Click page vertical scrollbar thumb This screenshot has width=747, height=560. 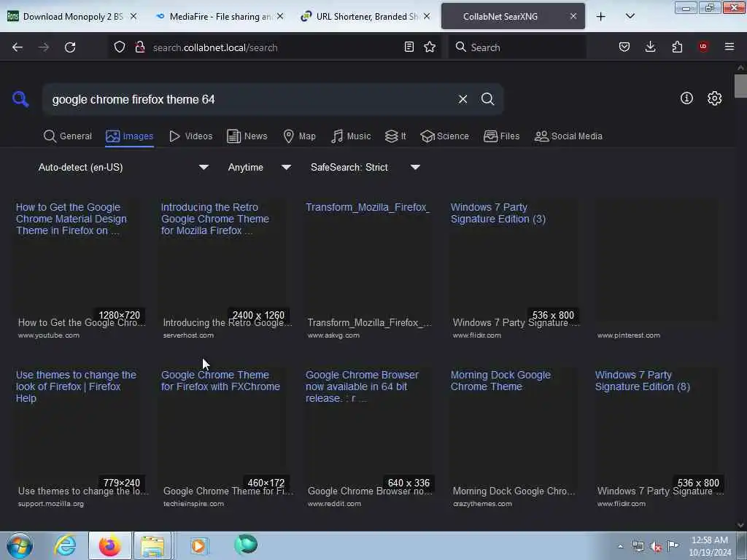pos(740,86)
